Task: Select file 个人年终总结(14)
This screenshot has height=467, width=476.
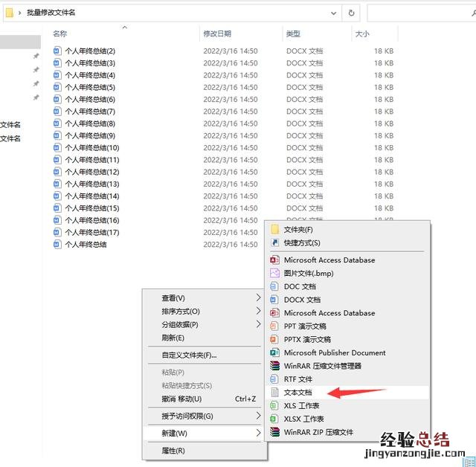Action: tap(92, 196)
